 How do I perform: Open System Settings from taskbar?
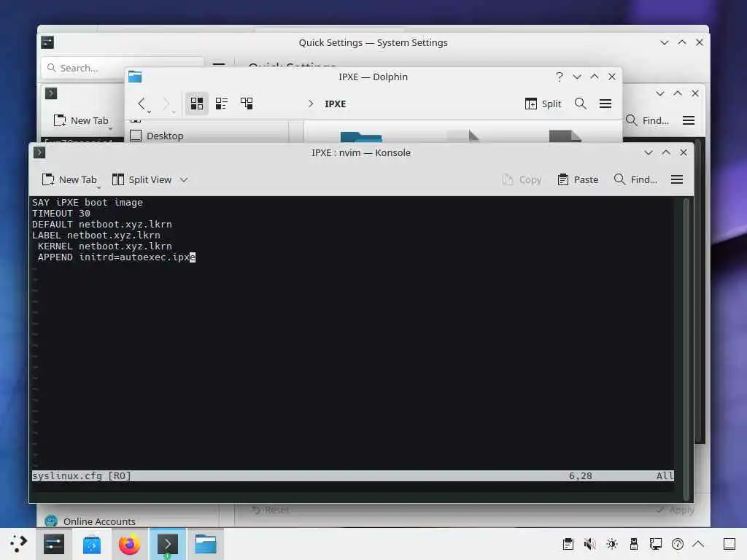(x=54, y=544)
